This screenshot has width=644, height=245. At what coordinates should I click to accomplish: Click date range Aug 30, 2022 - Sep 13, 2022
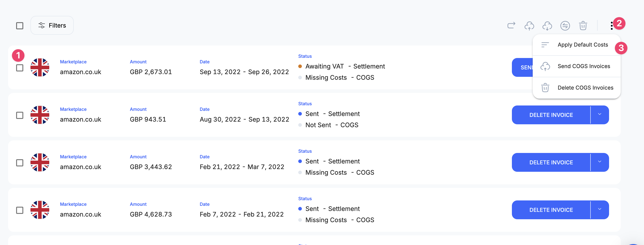point(244,120)
